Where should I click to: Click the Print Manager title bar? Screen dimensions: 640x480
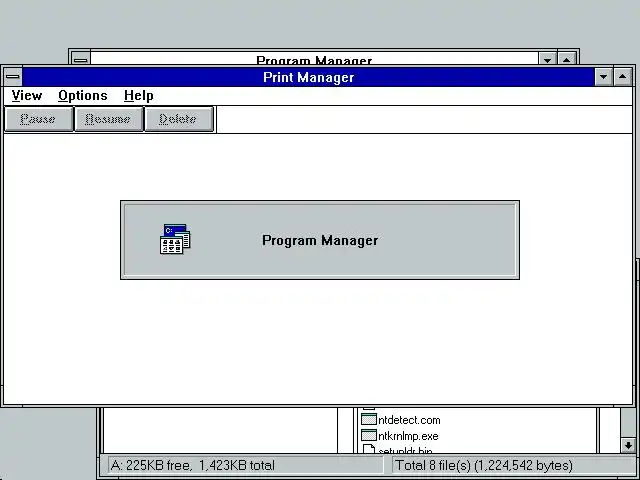click(309, 77)
